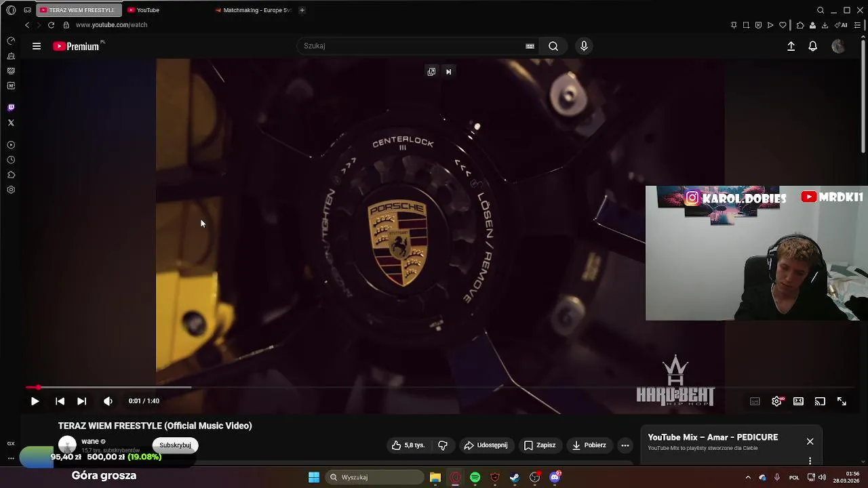This screenshot has width=868, height=488.
Task: Show site security lock info
Action: pos(66,25)
